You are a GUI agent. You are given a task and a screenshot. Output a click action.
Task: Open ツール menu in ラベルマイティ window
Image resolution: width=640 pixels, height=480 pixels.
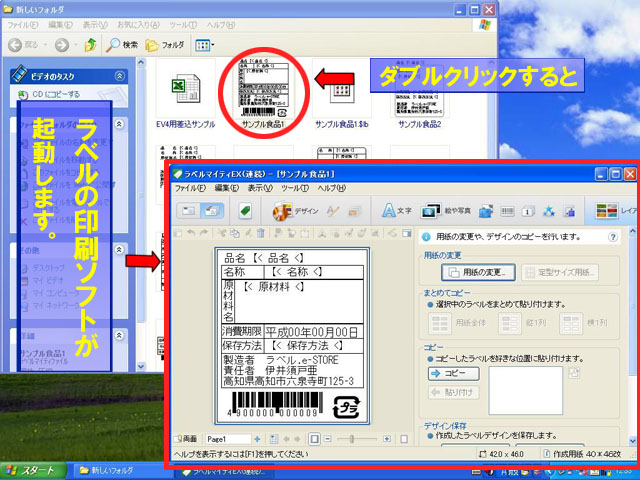pos(295,188)
